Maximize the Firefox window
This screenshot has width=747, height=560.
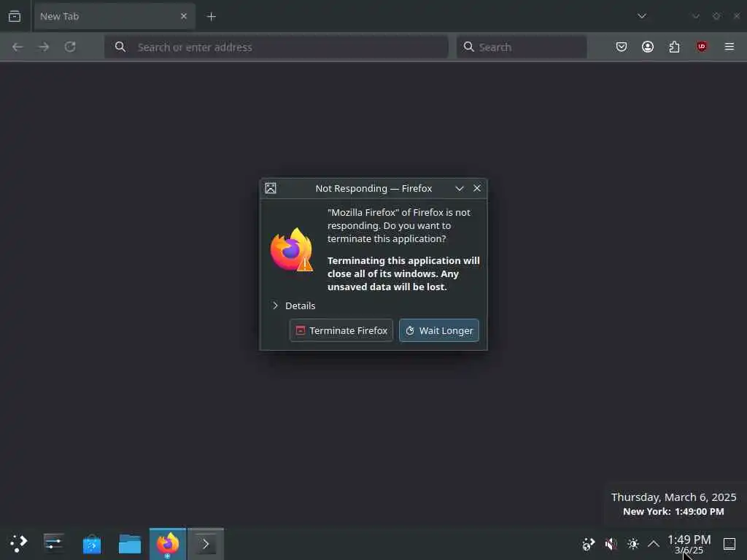(716, 16)
